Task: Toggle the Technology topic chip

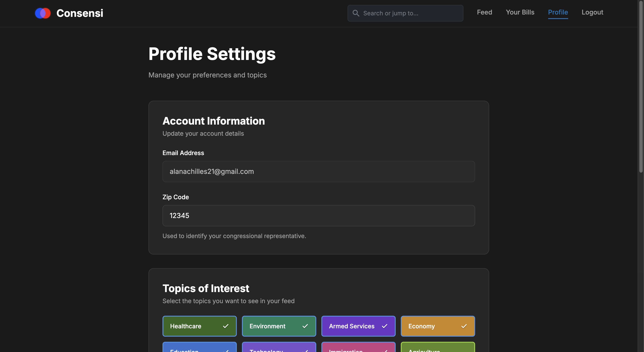Action: coord(279,348)
